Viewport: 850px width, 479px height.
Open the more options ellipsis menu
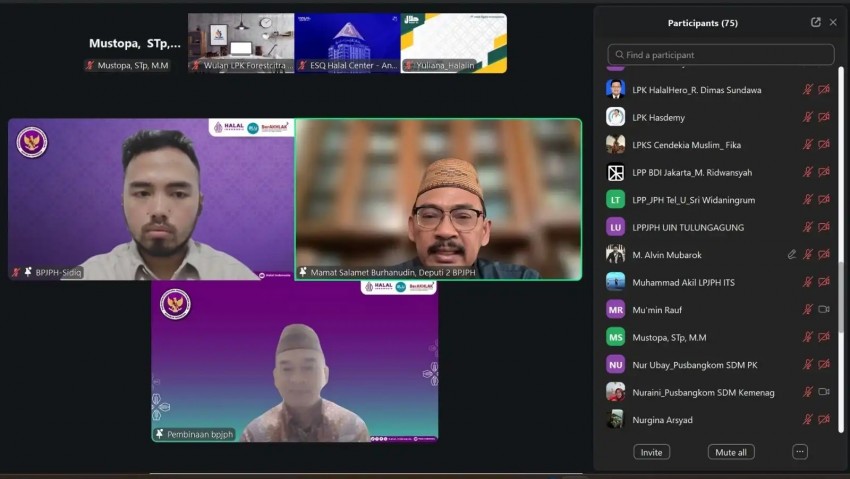coord(800,452)
